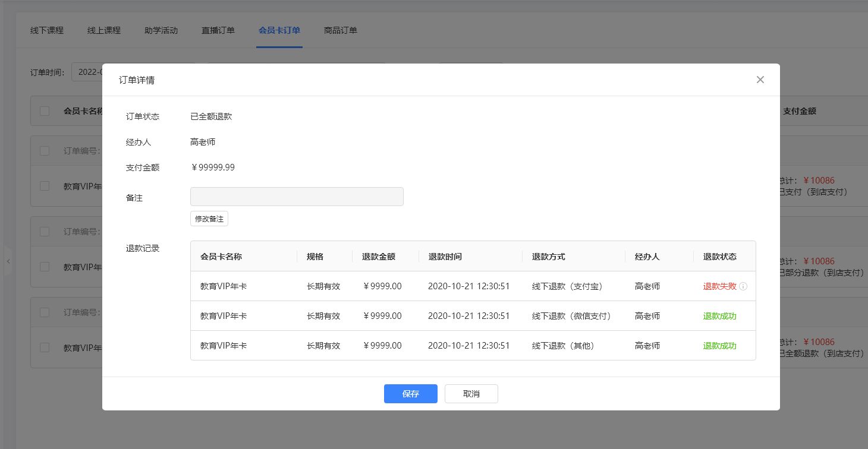Open the 助学活动 tab
The height and width of the screenshot is (449, 868).
click(x=161, y=30)
